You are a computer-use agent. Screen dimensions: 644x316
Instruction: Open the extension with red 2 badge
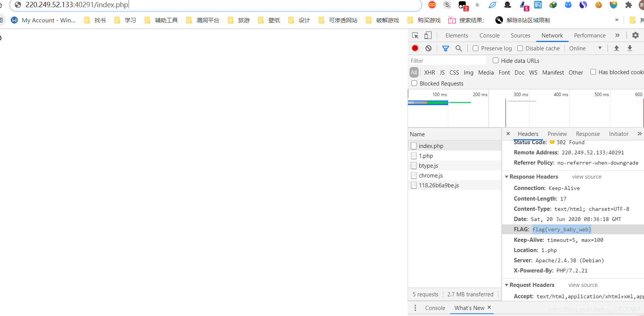tap(463, 5)
